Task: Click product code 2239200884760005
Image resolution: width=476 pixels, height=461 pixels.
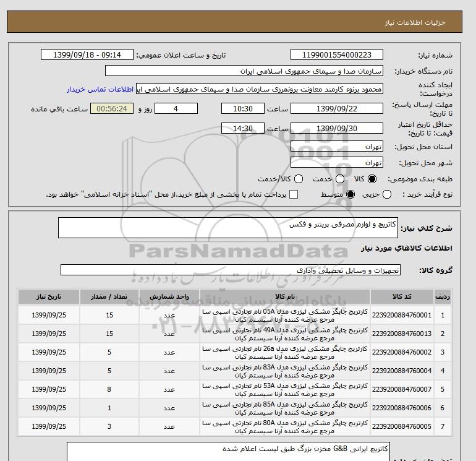Action: (402, 426)
